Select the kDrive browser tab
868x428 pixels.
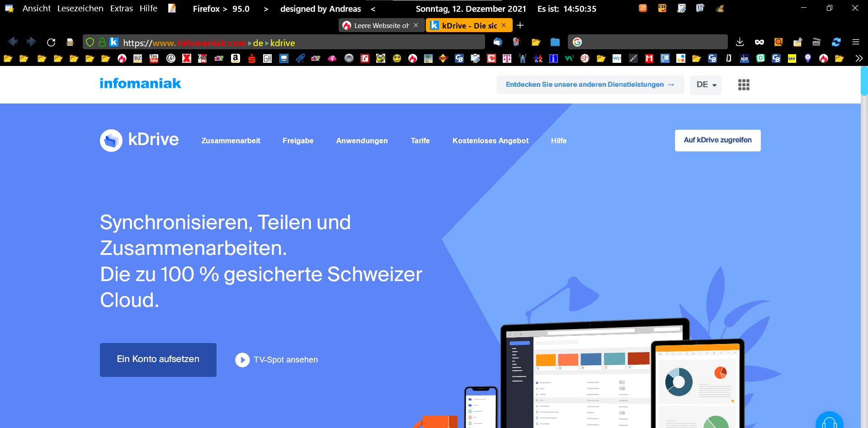469,25
